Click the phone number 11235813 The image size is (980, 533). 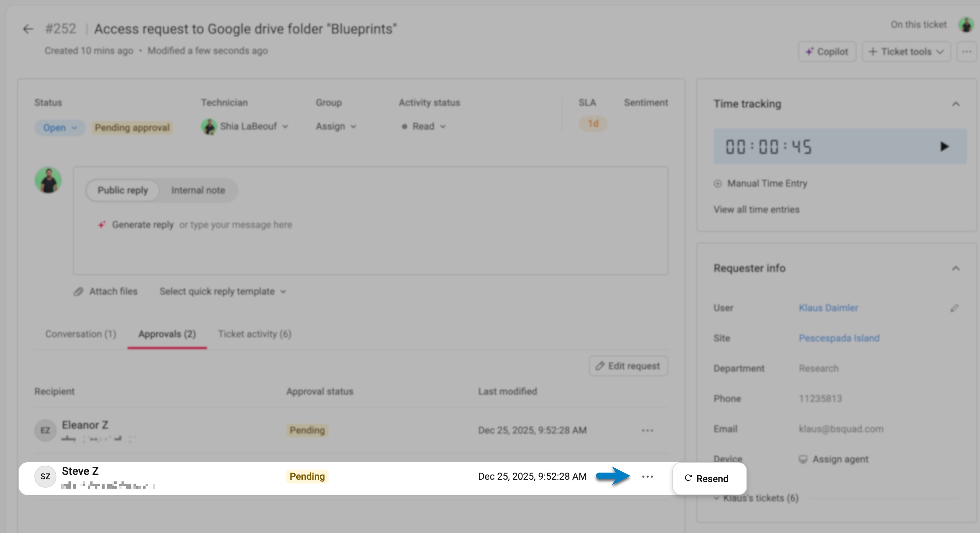pyautogui.click(x=820, y=399)
